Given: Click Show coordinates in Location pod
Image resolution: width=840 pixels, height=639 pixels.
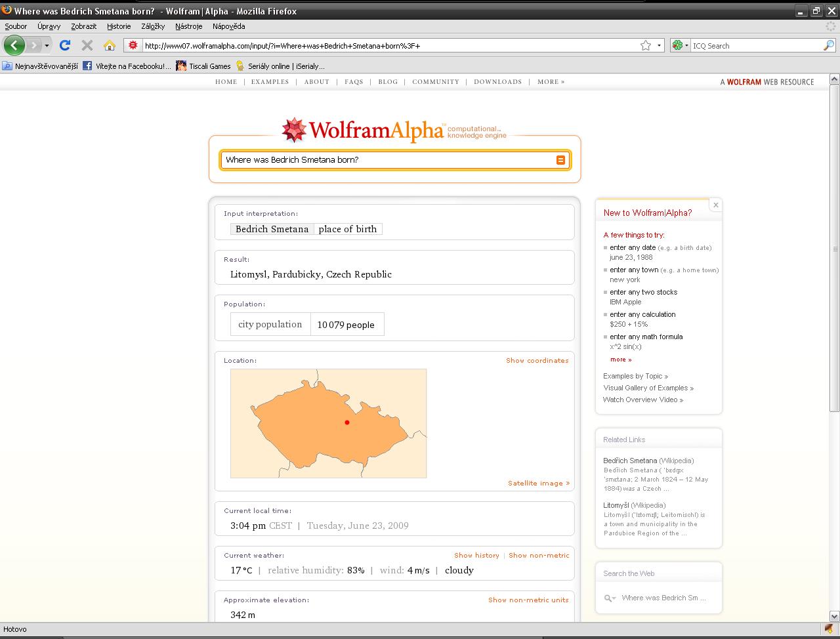Looking at the screenshot, I should (x=537, y=361).
